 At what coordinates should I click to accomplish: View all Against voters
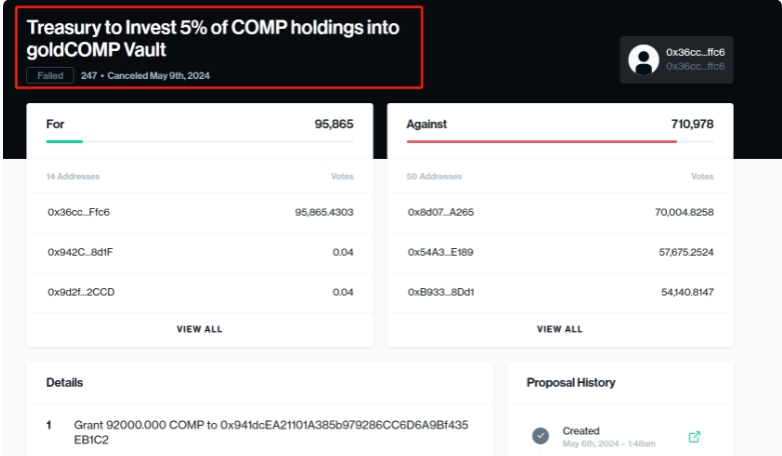coord(560,329)
